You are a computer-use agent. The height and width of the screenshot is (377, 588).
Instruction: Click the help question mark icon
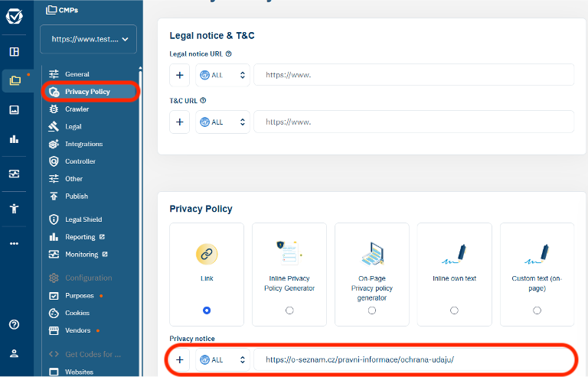[x=14, y=324]
